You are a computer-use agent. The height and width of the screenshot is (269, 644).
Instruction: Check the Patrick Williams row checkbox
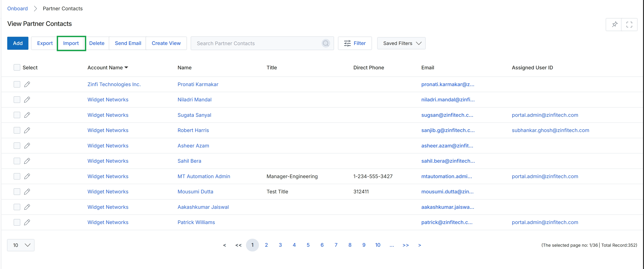pyautogui.click(x=17, y=222)
